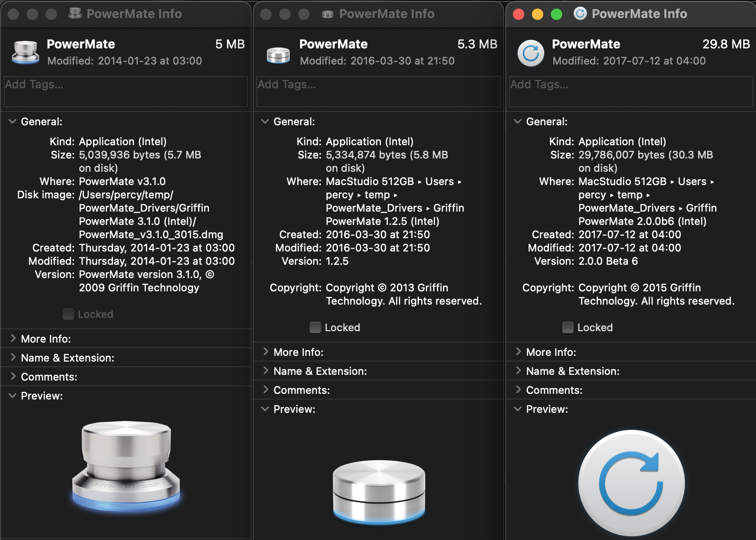Click the "PowerMate v3.1.0" Where value
The width and height of the screenshot is (756, 540).
pyautogui.click(x=123, y=181)
